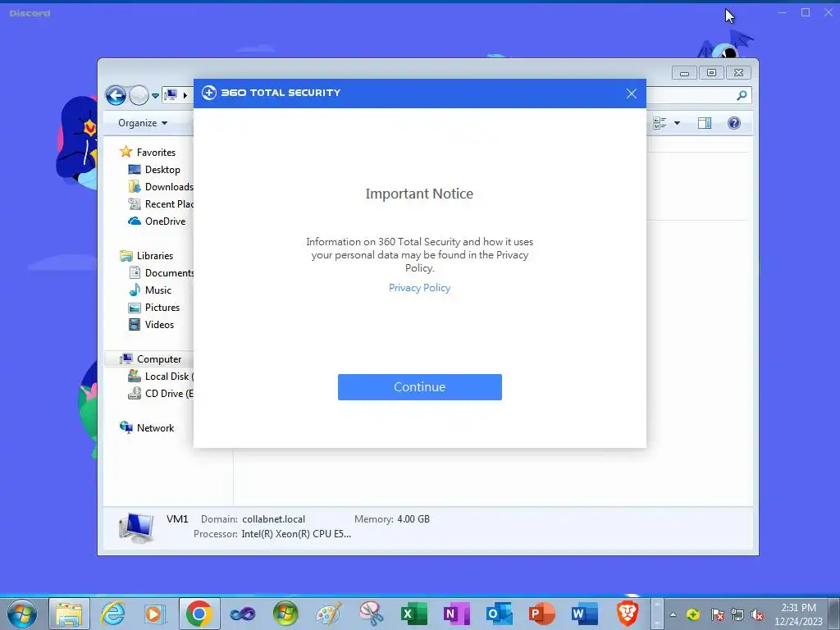Click the 360 Total Security logo icon

point(209,93)
